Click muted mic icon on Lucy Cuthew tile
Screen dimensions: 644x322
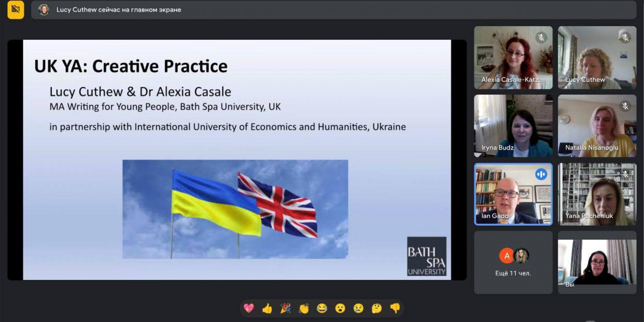pyautogui.click(x=625, y=38)
